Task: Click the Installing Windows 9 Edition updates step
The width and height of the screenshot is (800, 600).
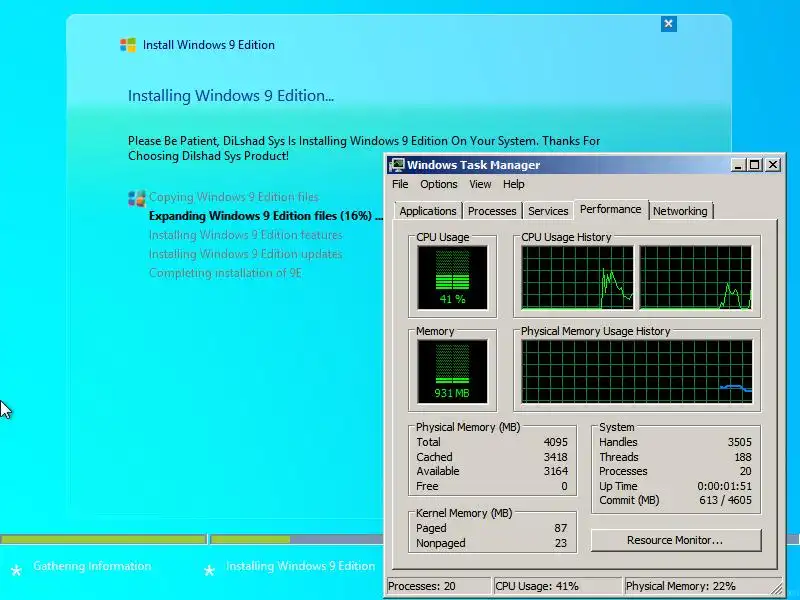Action: pyautogui.click(x=245, y=254)
